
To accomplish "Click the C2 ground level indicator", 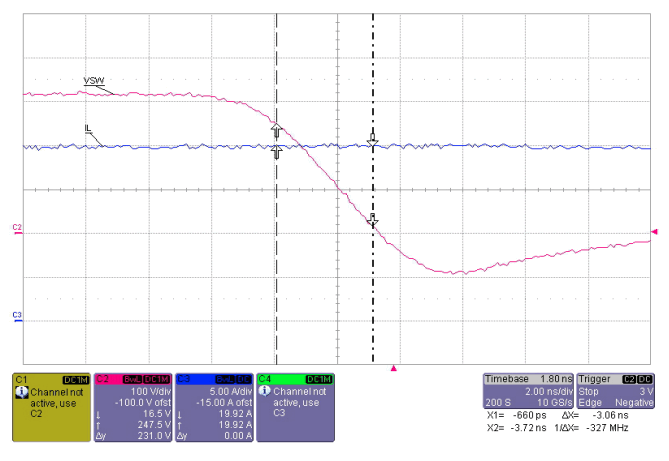I will click(x=17, y=229).
